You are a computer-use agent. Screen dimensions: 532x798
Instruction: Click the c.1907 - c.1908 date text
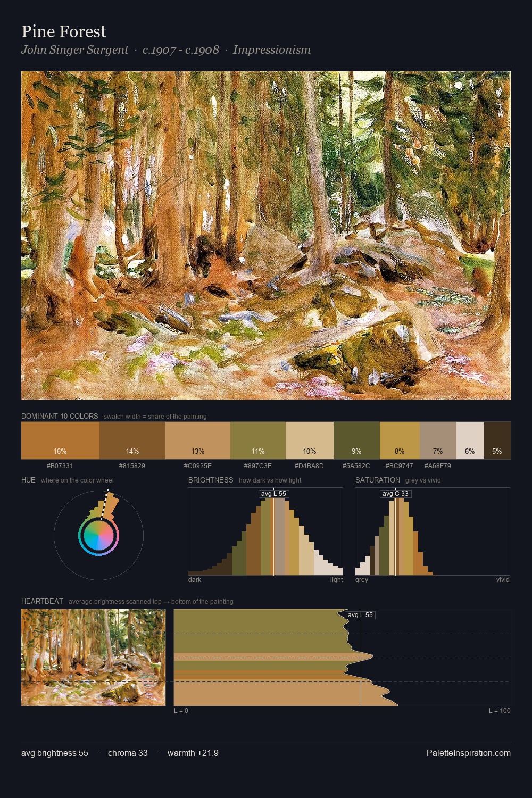click(x=181, y=50)
